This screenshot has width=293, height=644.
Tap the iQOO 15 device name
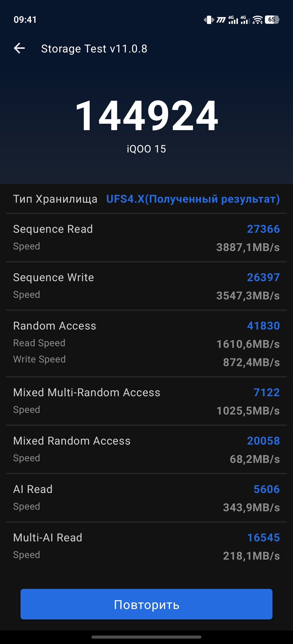click(x=146, y=149)
